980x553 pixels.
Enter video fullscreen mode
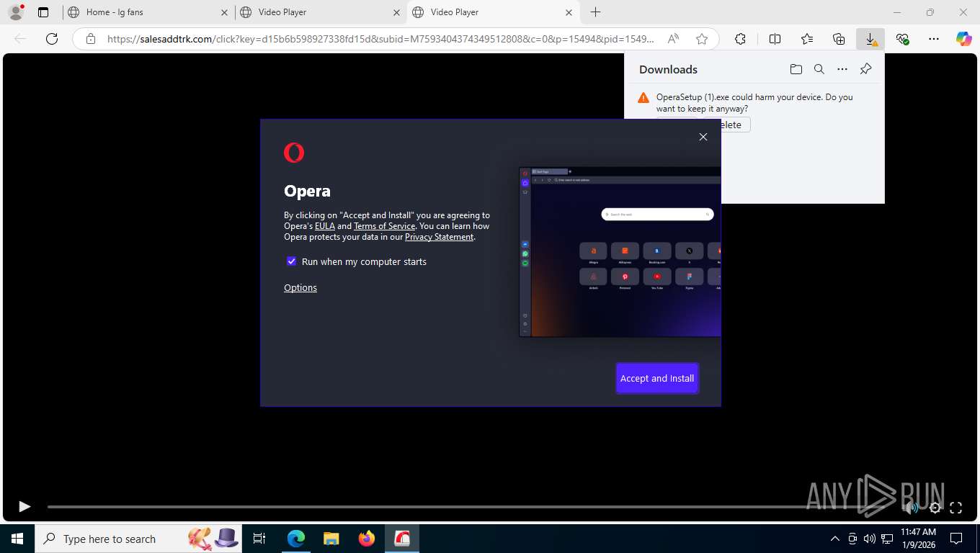click(956, 508)
